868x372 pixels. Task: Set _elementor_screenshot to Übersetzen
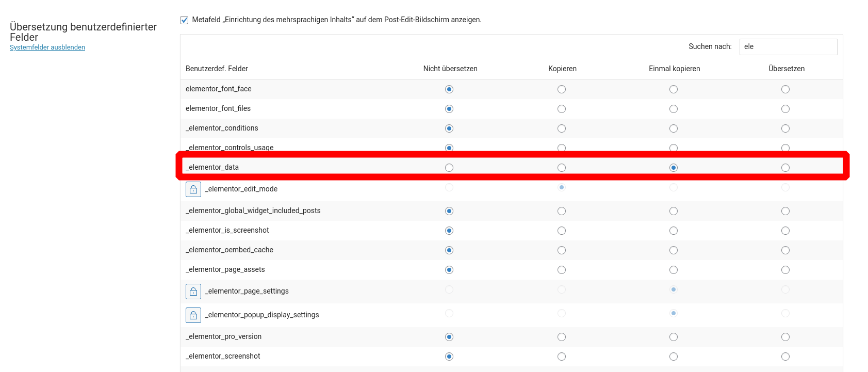[x=785, y=357]
